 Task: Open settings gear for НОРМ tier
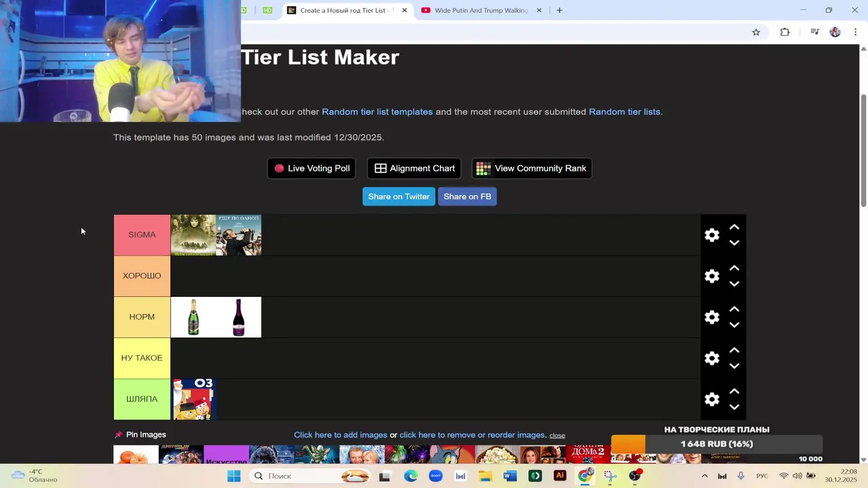[x=711, y=317]
